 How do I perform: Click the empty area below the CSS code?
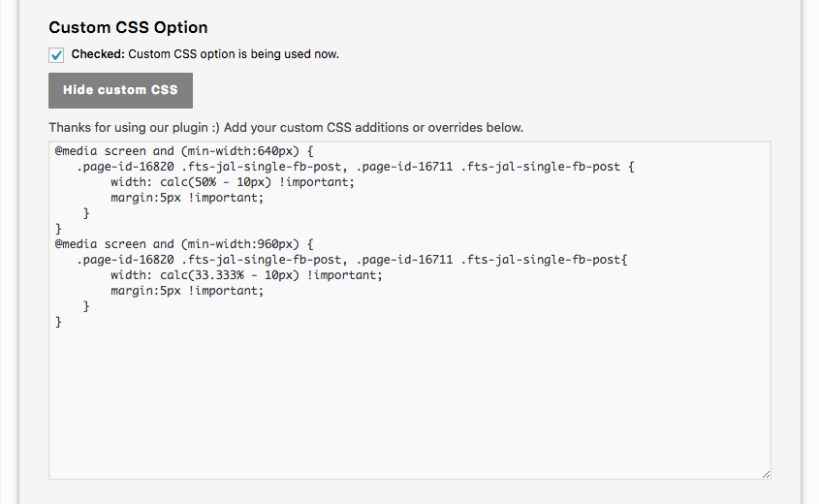pyautogui.click(x=409, y=402)
